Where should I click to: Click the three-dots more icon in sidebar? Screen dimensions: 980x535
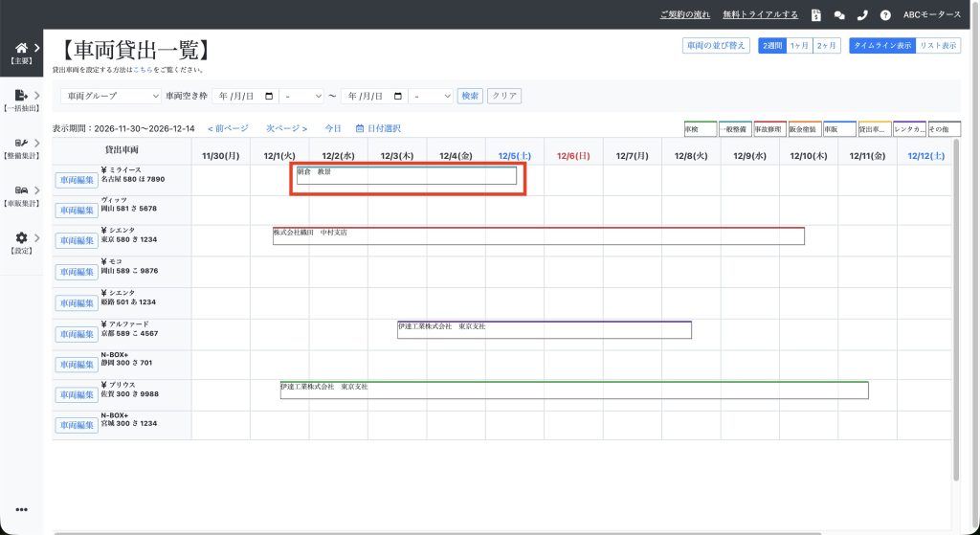pyautogui.click(x=21, y=510)
